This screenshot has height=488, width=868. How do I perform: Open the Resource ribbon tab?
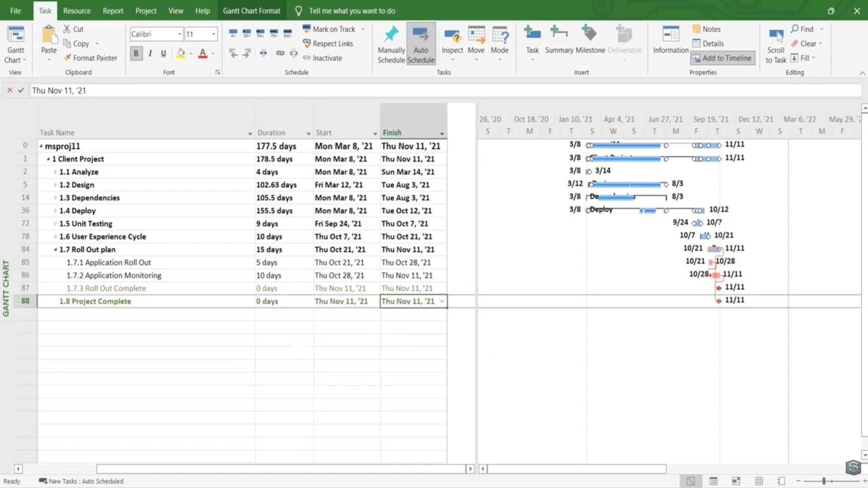76,11
